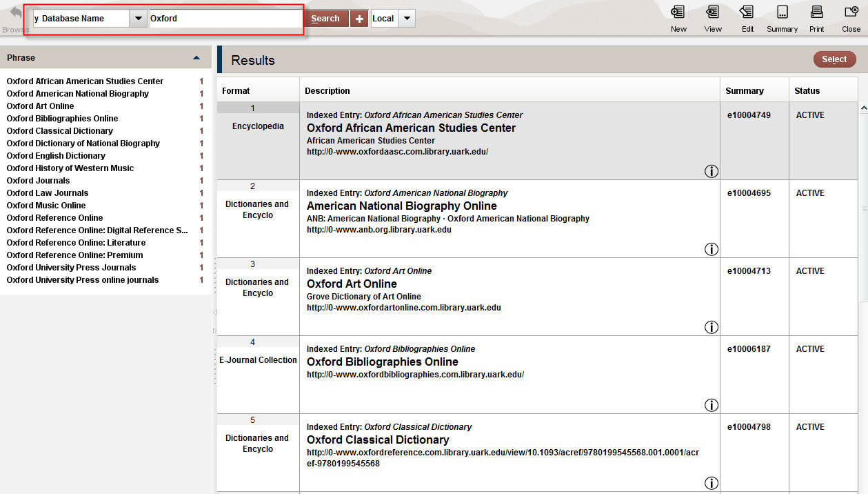The image size is (868, 494).
Task: Click the oxfordbibliographies.com URL in result 4
Action: pos(415,375)
